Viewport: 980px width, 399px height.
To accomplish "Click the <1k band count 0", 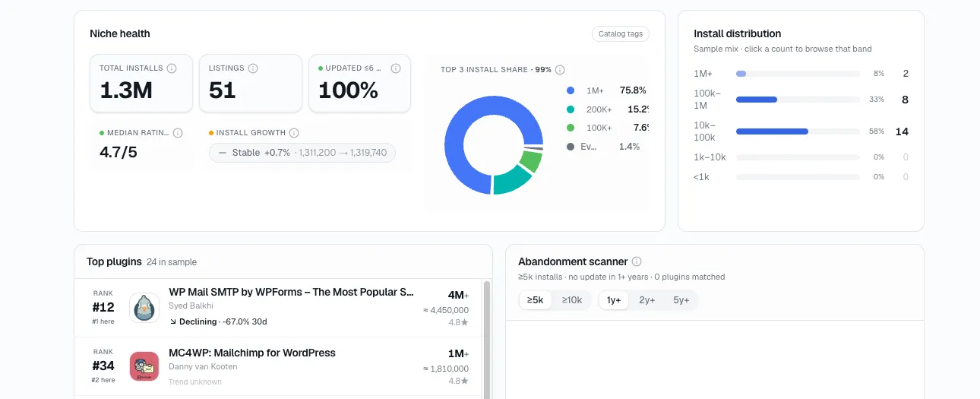I will [906, 177].
